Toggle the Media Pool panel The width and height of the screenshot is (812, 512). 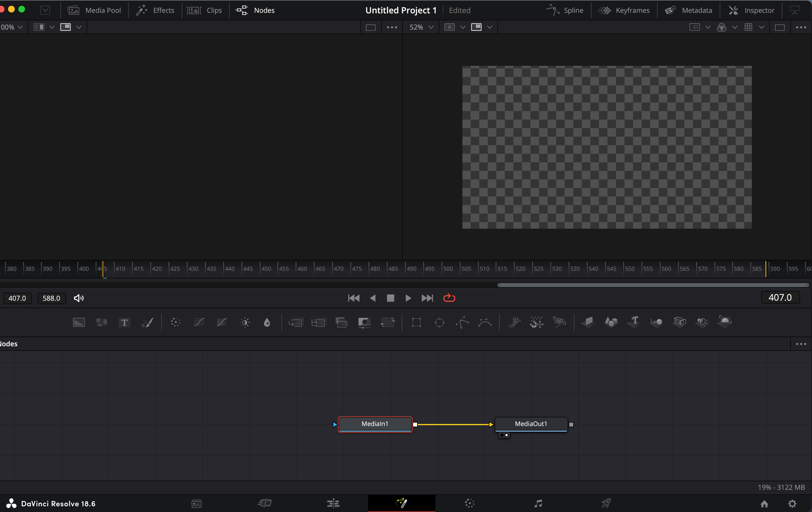tap(94, 10)
